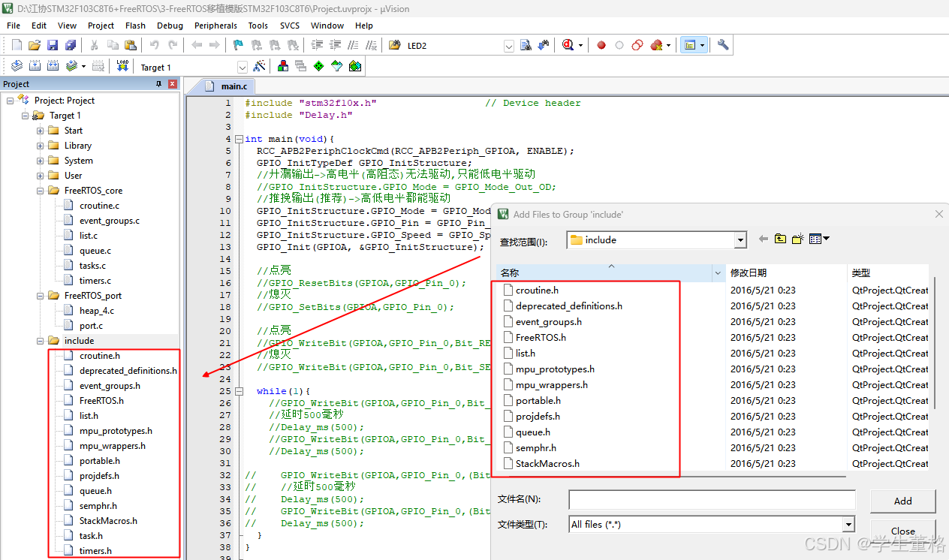Click the Close button in the dialog
Image resolution: width=949 pixels, height=560 pixels.
[x=903, y=530]
